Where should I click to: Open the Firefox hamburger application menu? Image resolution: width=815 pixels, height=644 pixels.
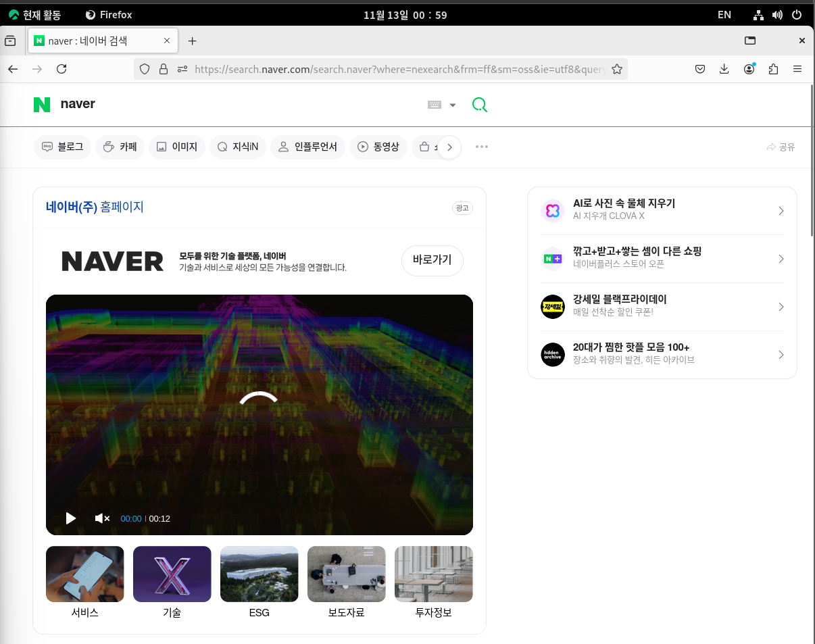point(797,69)
